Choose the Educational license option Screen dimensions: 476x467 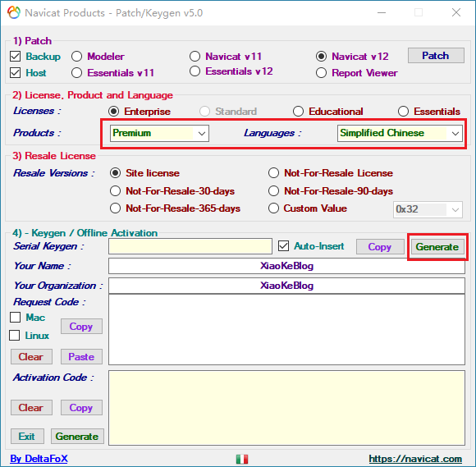coord(299,112)
